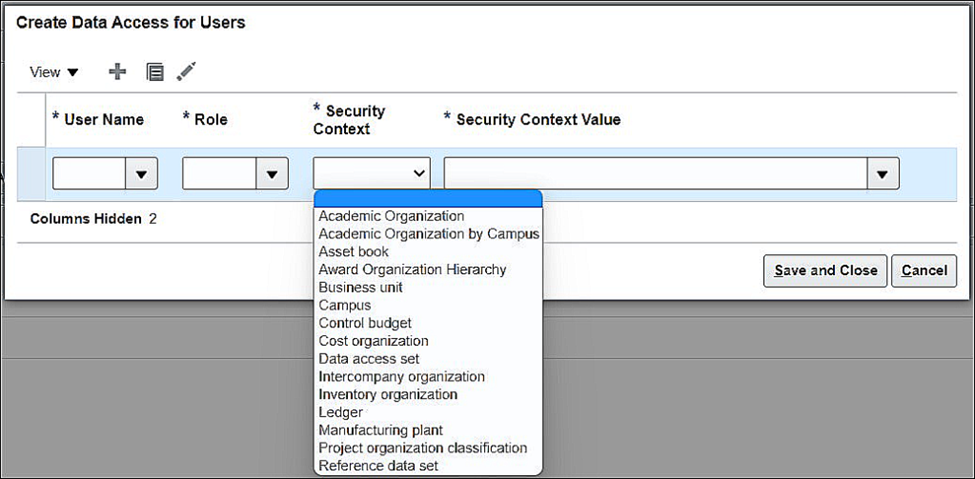Collapse the Security Context select box
975x479 pixels.
pos(372,173)
